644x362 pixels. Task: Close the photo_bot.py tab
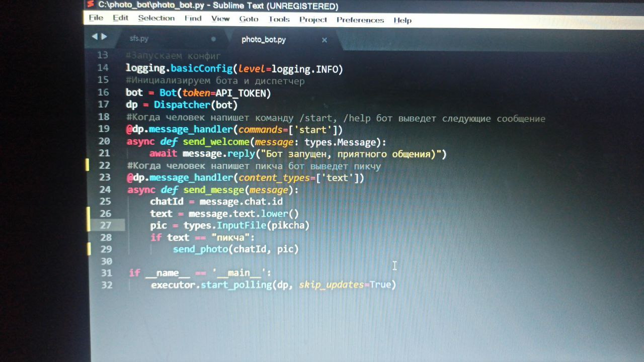pos(325,40)
